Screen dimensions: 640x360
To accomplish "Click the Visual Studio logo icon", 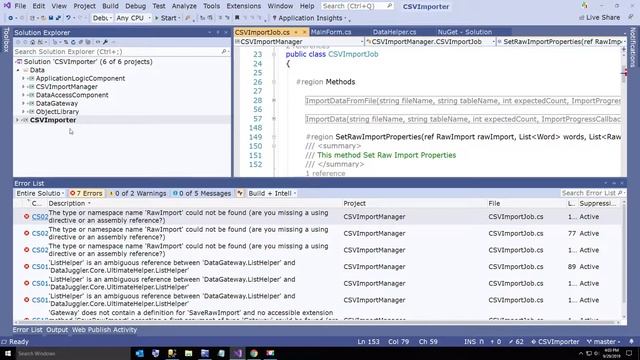I will coord(7,6).
